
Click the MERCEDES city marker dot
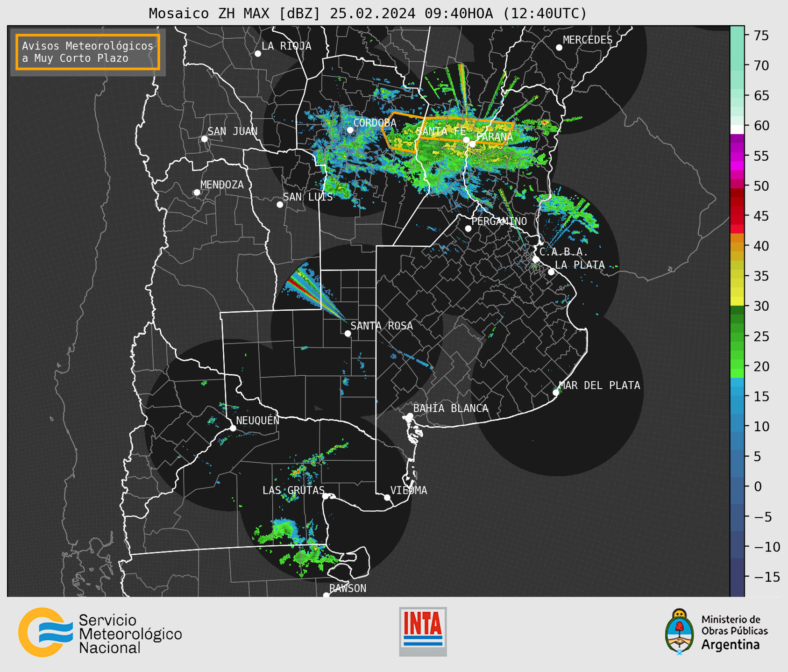(x=559, y=48)
